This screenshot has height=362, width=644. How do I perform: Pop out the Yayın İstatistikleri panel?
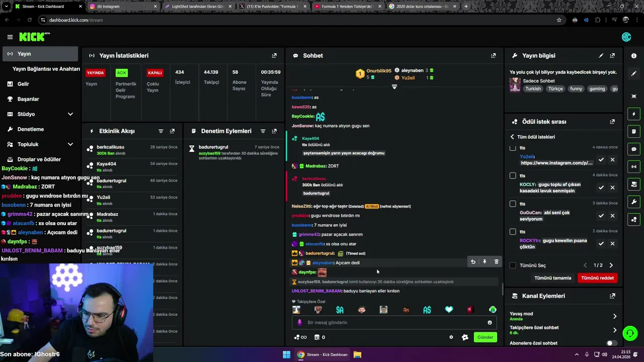(x=274, y=56)
